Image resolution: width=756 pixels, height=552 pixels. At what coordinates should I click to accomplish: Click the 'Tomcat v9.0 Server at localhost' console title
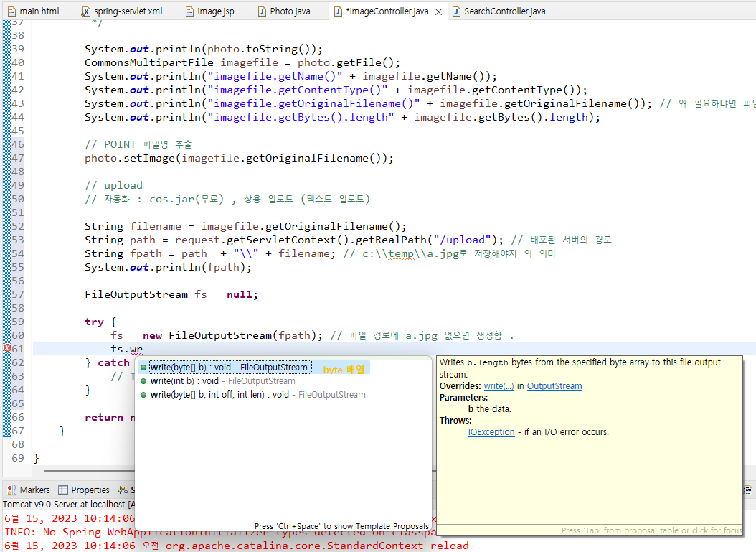pyautogui.click(x=68, y=504)
